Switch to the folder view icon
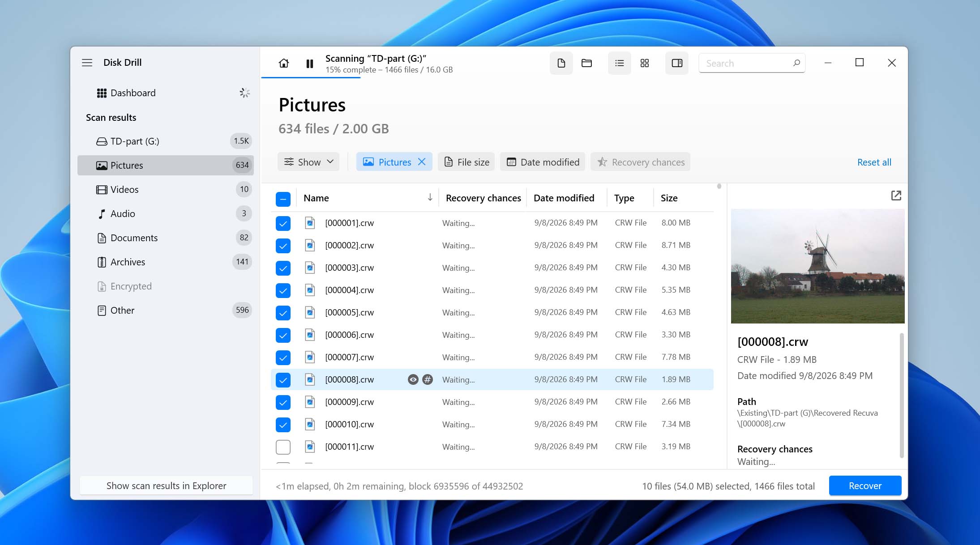 click(x=586, y=63)
